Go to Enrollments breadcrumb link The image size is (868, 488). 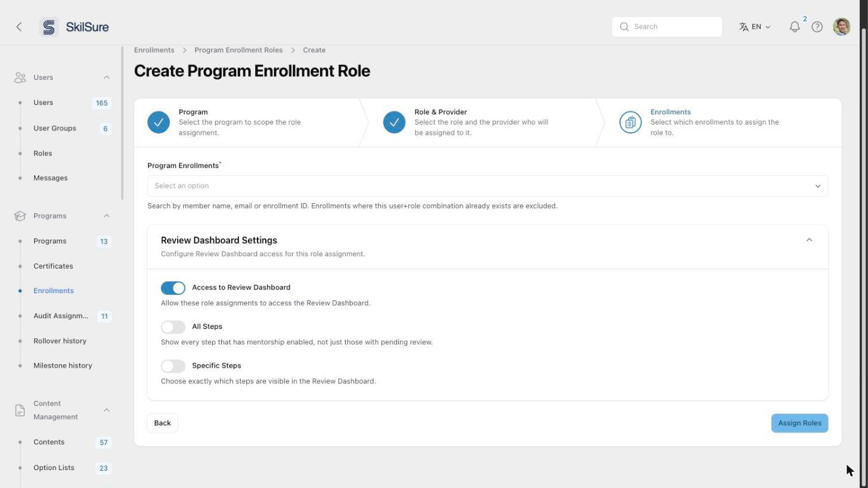154,50
